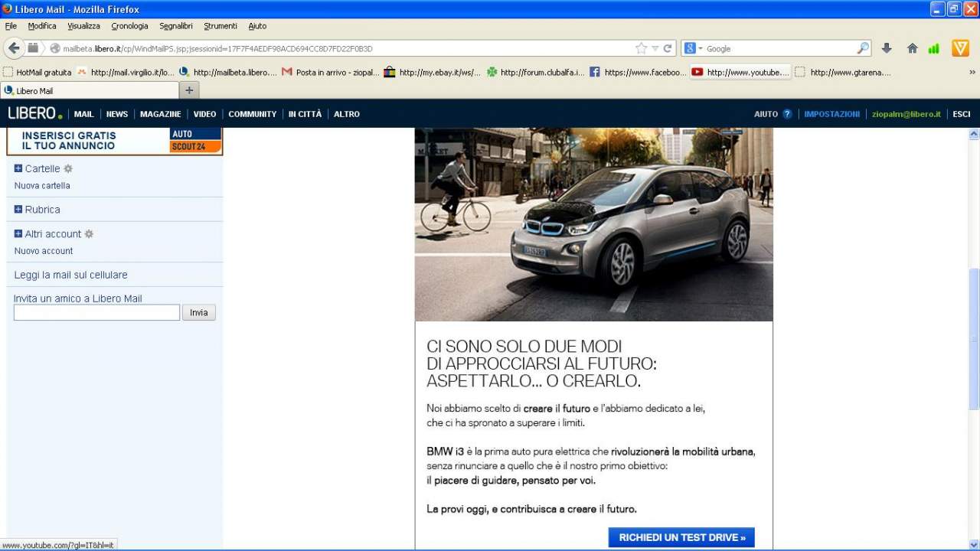Reload the page with the refresh icon
980x551 pixels.
(668, 48)
